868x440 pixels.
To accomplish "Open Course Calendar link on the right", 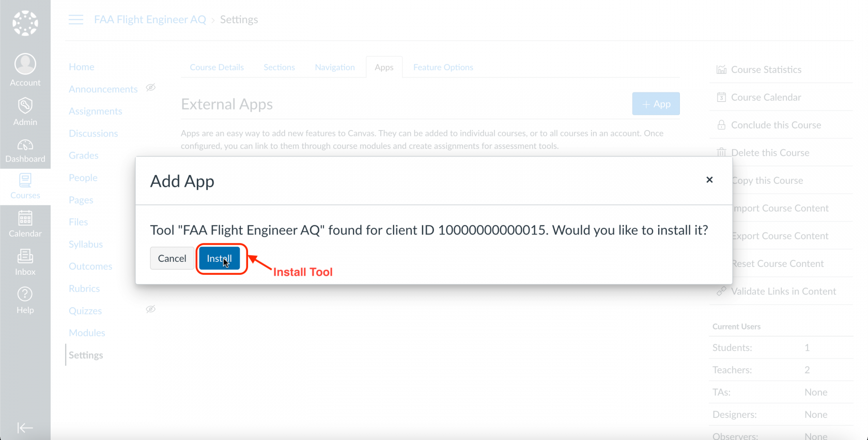I will tap(766, 97).
